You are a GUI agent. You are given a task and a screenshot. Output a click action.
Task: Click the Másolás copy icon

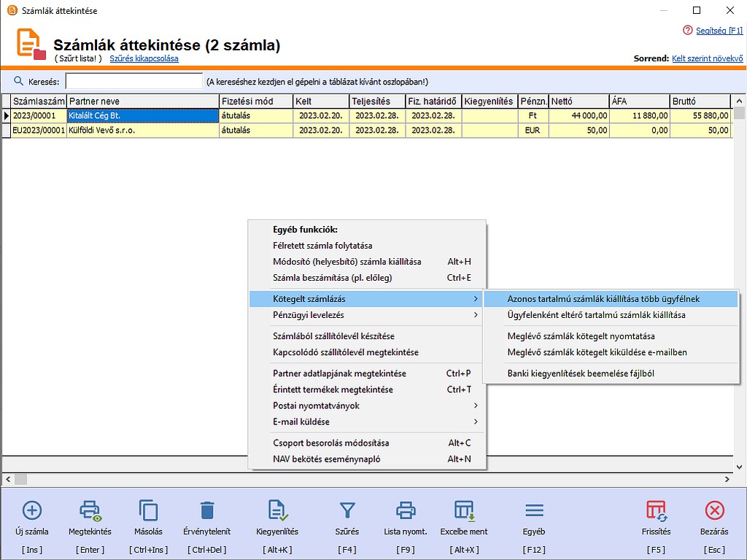click(x=148, y=510)
